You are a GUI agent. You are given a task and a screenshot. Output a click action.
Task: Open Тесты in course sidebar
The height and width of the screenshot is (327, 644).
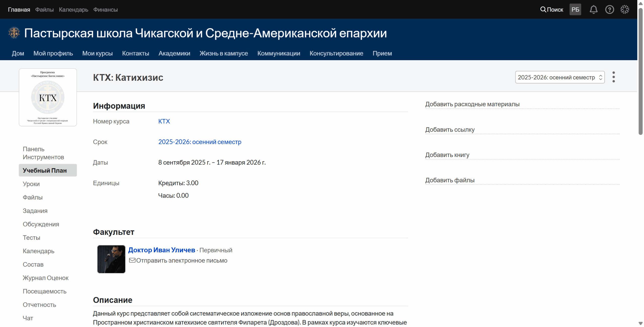31,237
